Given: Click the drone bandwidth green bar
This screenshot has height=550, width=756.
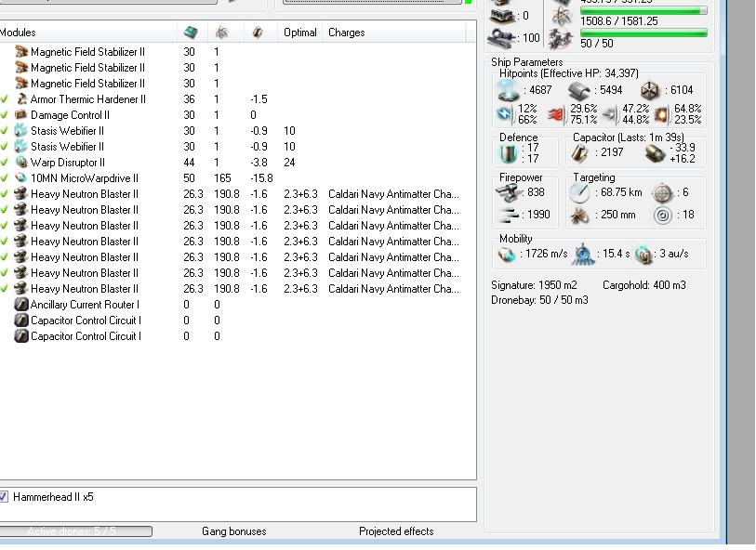Looking at the screenshot, I should (643, 33).
